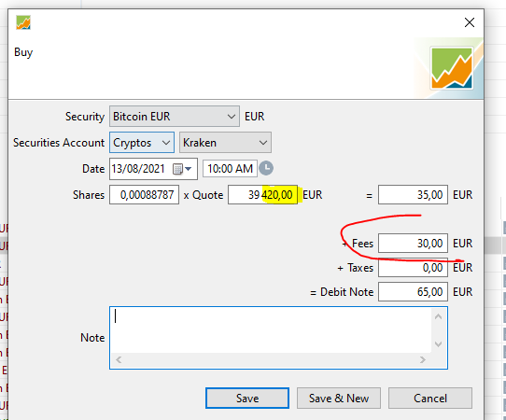Click the Save & New button
Viewport: 506px width, 420px height.
[339, 398]
